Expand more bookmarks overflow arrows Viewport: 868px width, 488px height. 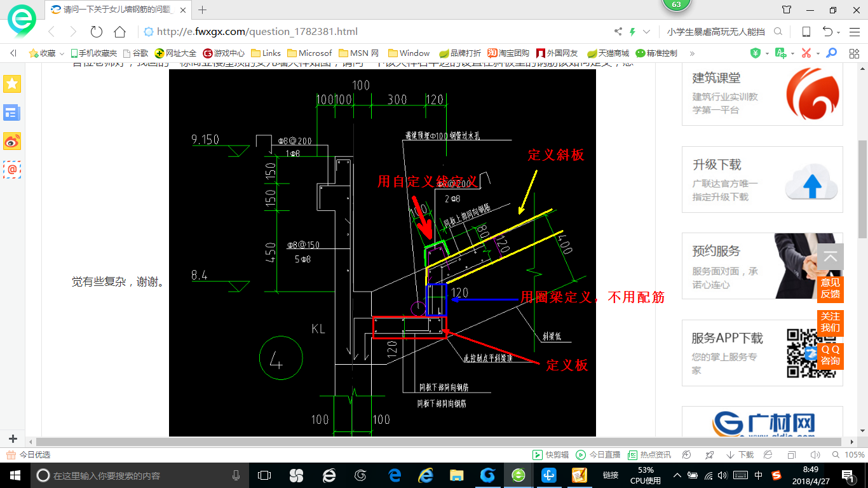(692, 53)
